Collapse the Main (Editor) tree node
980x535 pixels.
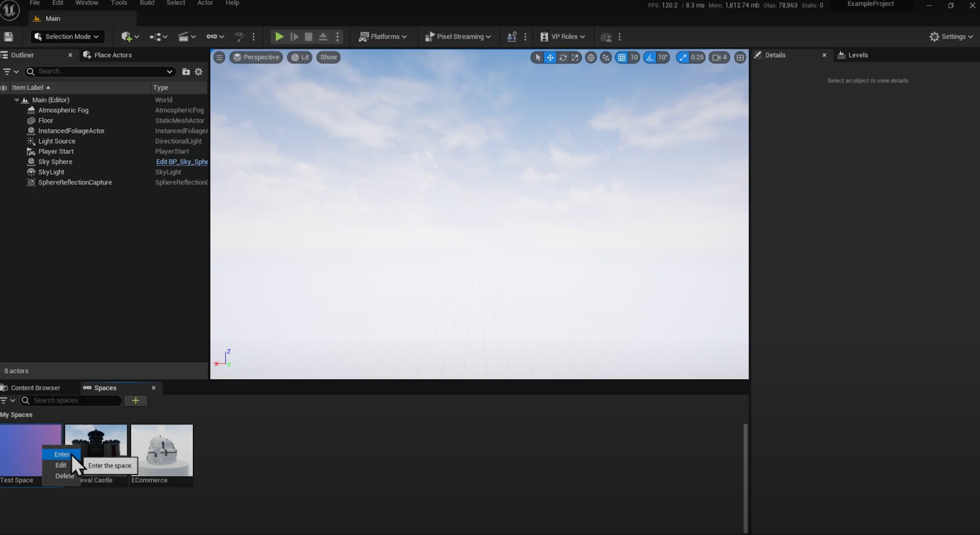click(17, 100)
